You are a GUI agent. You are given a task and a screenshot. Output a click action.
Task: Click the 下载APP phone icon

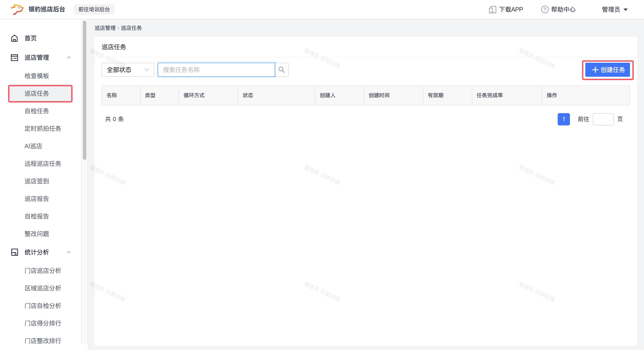[492, 9]
